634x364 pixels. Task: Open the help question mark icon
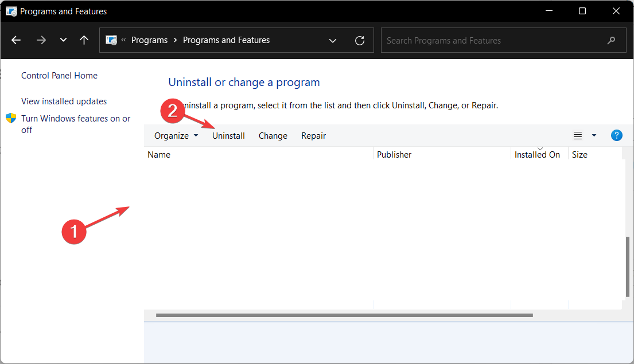(617, 135)
